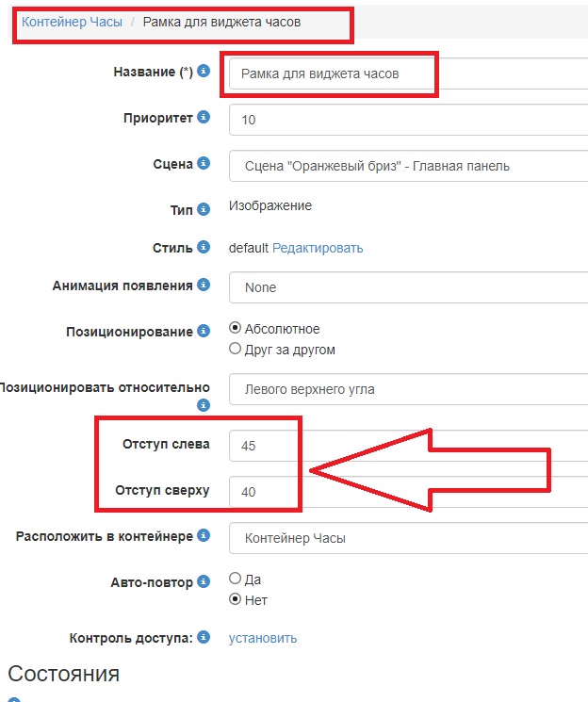The image size is (588, 702).
Task: Click info icon next to Название label
Action: (204, 72)
